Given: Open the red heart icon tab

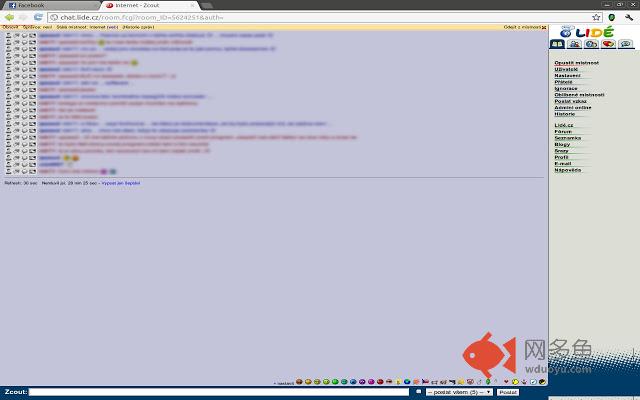Looking at the screenshot, I should [608, 45].
